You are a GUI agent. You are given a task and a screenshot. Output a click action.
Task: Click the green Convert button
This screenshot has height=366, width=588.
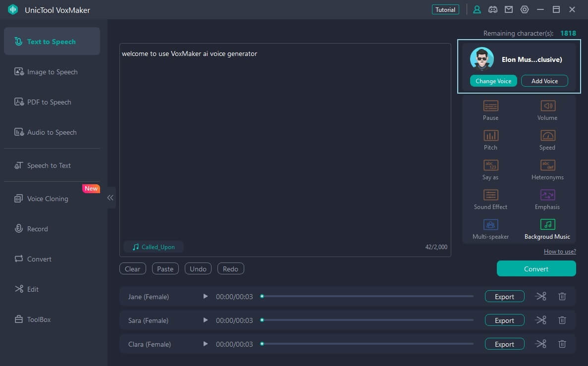(x=536, y=269)
